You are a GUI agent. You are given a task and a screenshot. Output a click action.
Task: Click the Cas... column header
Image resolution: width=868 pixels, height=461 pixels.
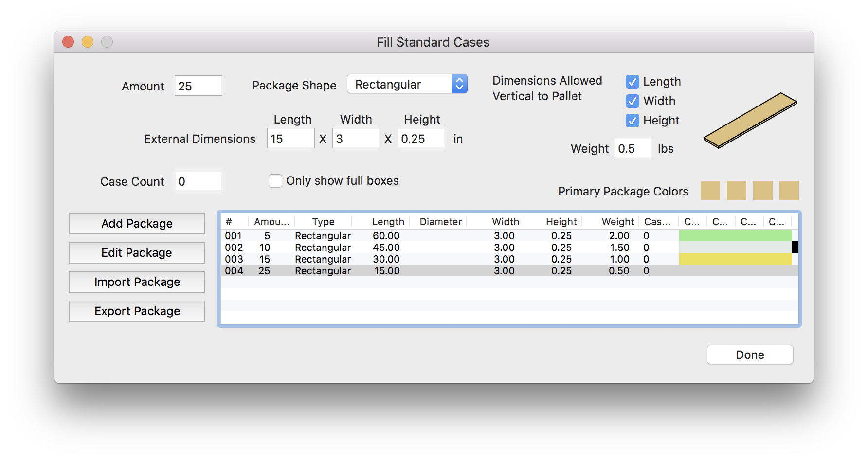coord(659,222)
